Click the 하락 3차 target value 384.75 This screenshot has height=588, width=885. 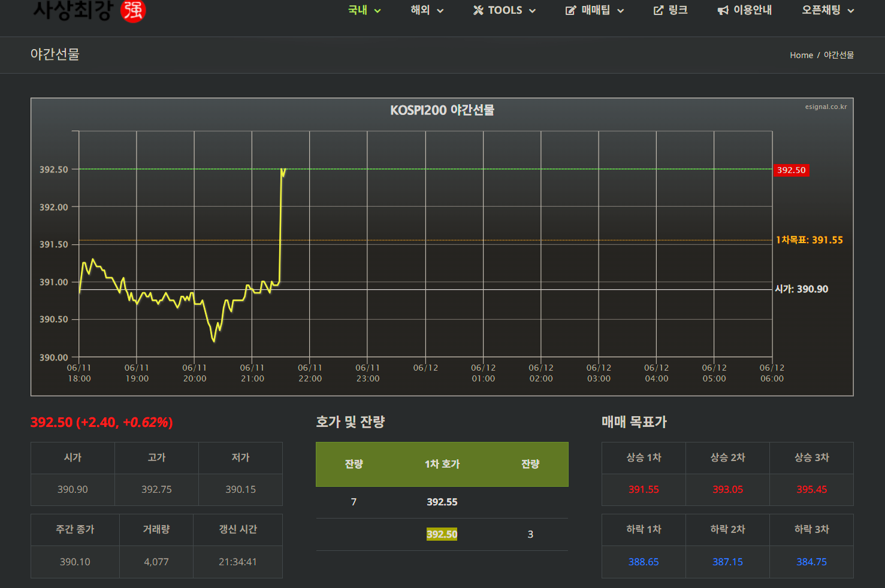(x=811, y=562)
